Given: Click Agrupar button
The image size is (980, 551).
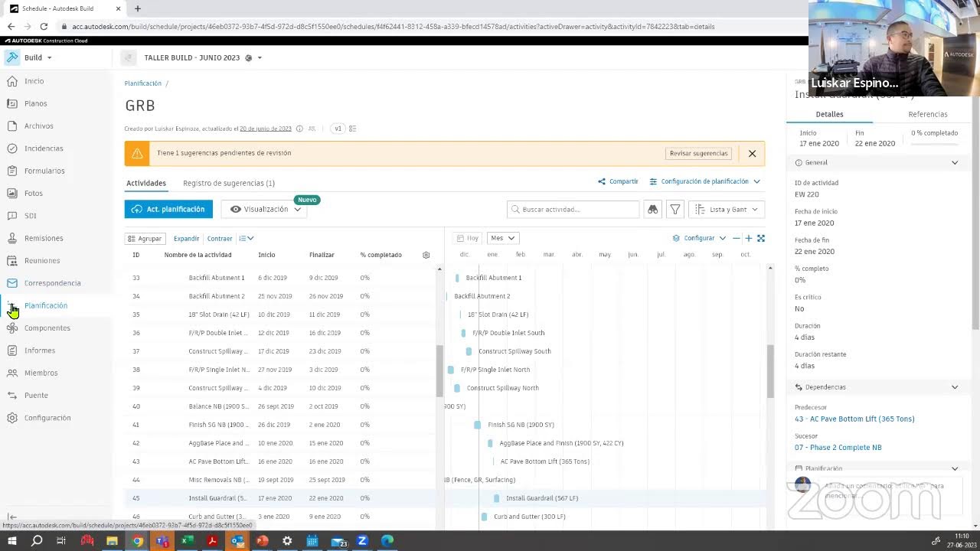Looking at the screenshot, I should coord(145,238).
